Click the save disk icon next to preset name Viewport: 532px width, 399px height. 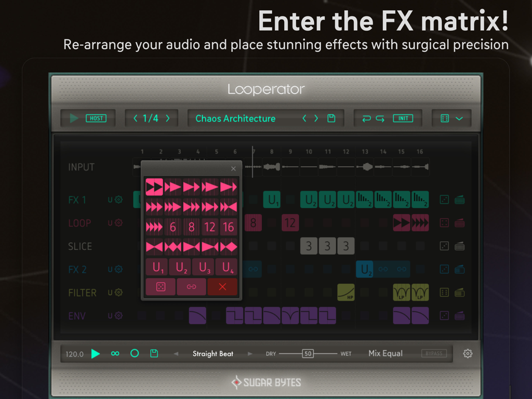pos(331,118)
